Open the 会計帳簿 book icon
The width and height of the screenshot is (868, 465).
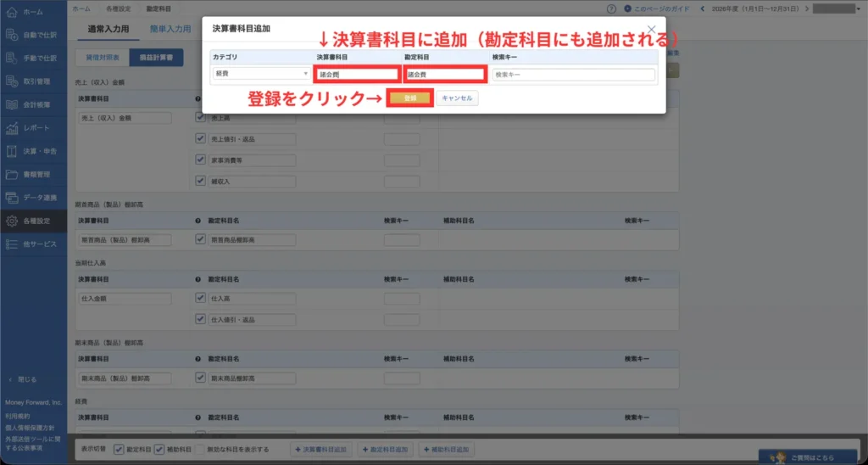[12, 104]
